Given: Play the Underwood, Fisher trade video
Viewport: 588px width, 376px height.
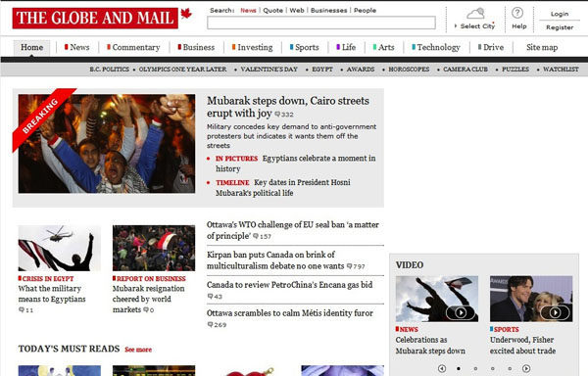Looking at the screenshot, I should tap(556, 312).
